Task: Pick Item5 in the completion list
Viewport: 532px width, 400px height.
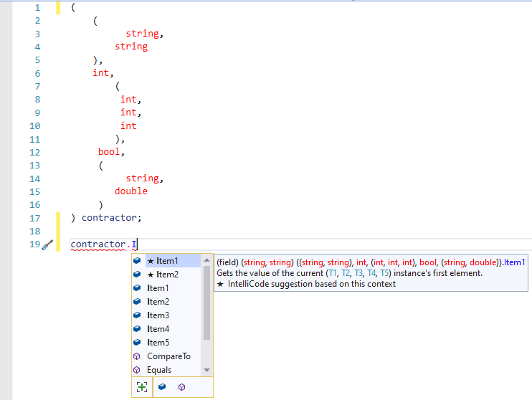Action: [173, 343]
